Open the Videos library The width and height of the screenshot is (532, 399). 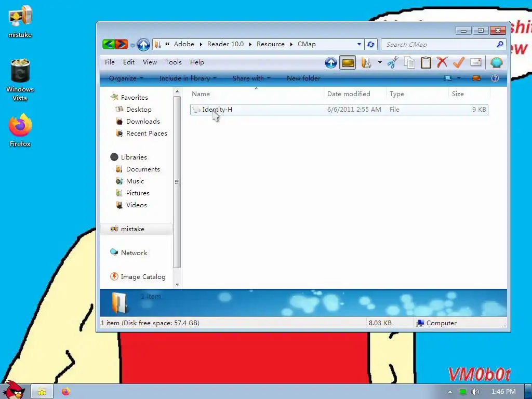click(x=137, y=205)
